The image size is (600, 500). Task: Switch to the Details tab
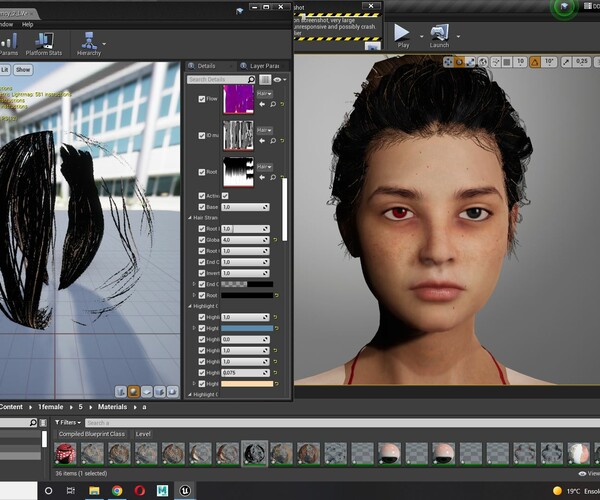207,66
